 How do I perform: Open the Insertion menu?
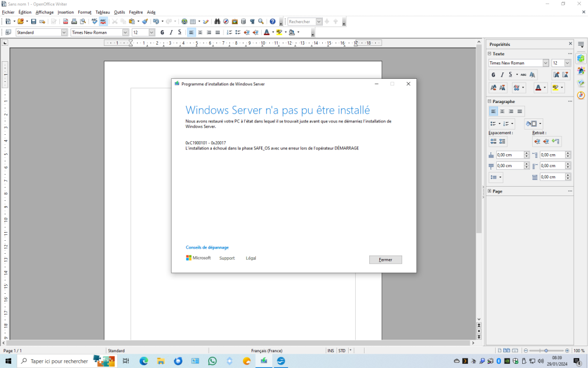[x=66, y=12]
